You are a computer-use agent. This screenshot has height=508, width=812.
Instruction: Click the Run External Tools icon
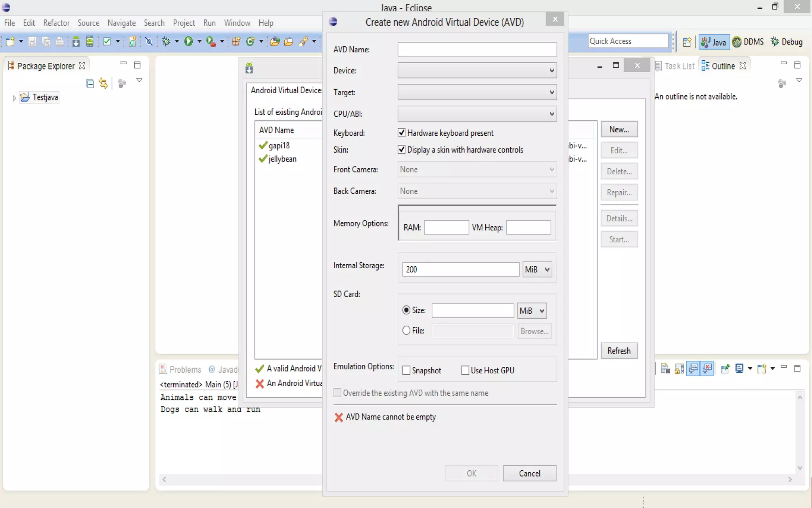tap(211, 41)
